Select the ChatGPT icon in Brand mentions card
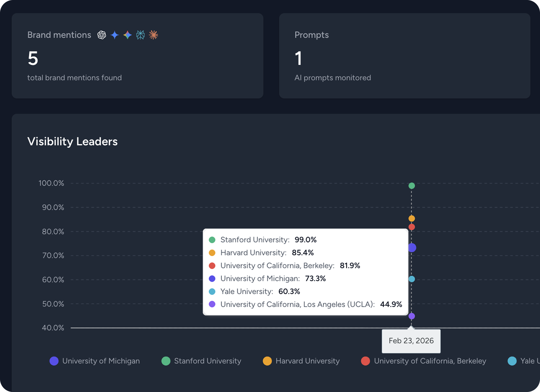Viewport: 540px width, 392px height. pyautogui.click(x=101, y=35)
